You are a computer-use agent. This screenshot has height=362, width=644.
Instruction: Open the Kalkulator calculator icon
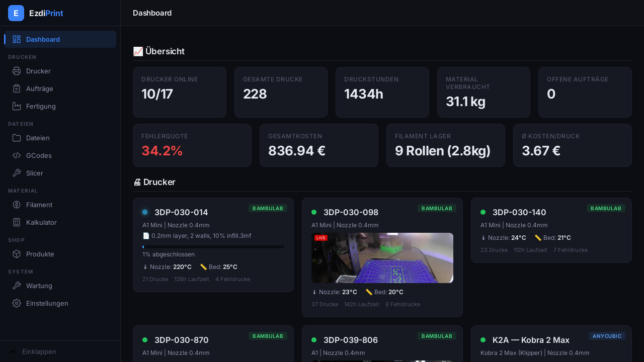coord(17,222)
